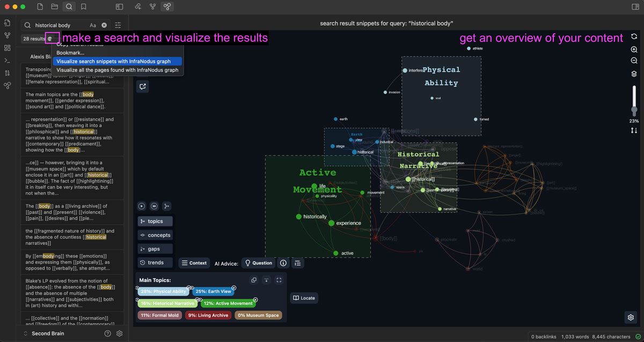Select Visualize search snippets with InfraNodus graph
This screenshot has height=342, width=644.
click(117, 61)
